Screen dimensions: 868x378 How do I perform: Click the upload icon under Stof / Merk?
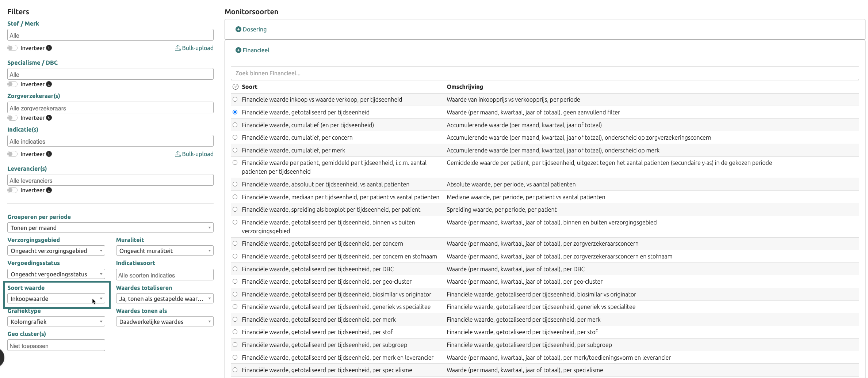point(178,48)
